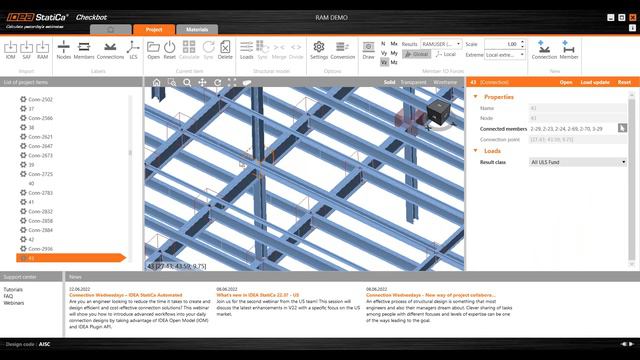The width and height of the screenshot is (640, 360).
Task: Set the view mode to Transparent
Action: point(413,82)
